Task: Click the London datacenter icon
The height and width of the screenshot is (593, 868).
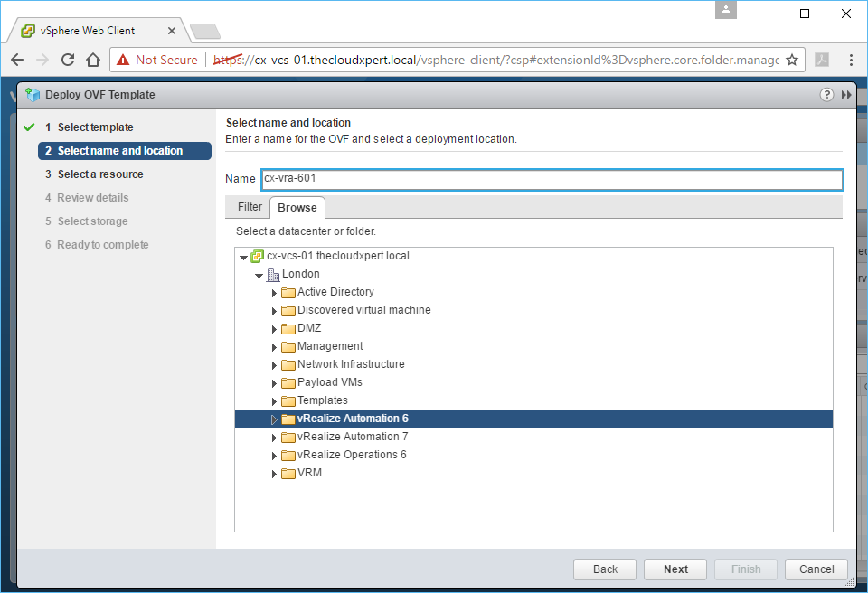Action: tap(273, 274)
